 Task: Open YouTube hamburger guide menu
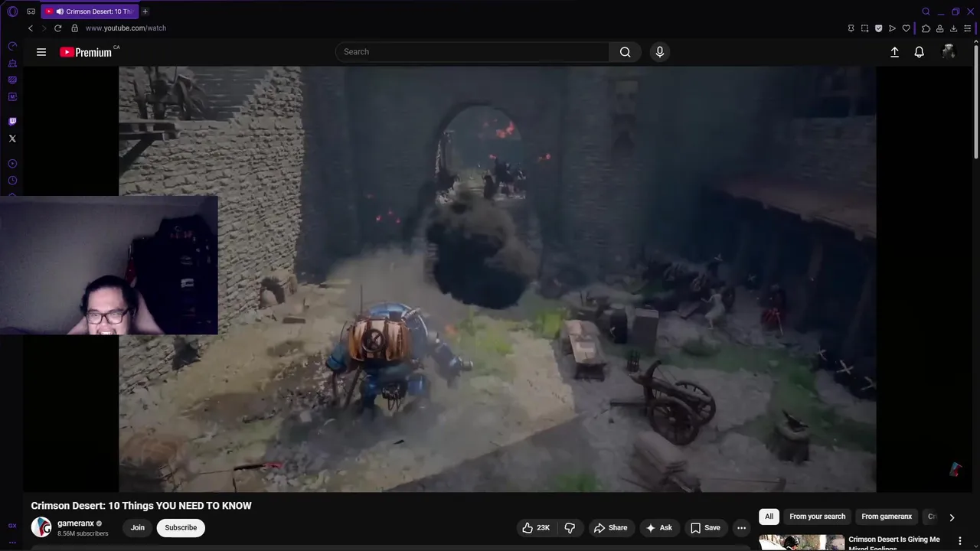41,52
